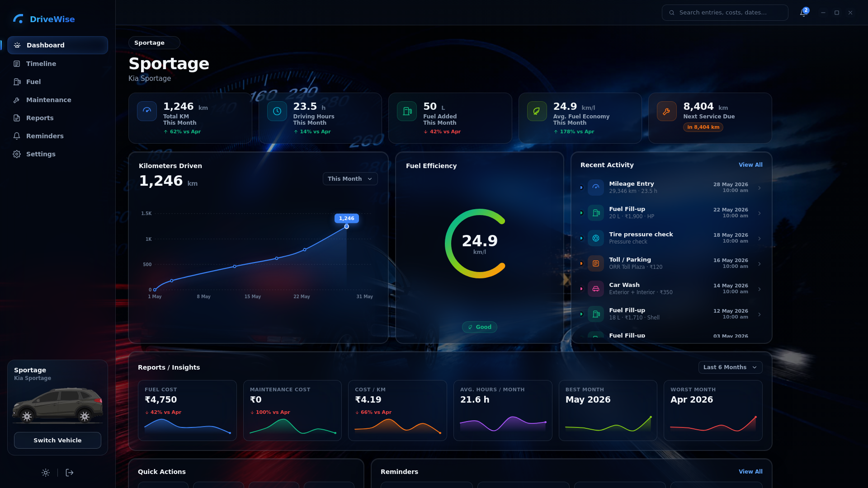Click the Tire pressure check icon
Viewport: 868px width, 488px height.
tap(596, 238)
